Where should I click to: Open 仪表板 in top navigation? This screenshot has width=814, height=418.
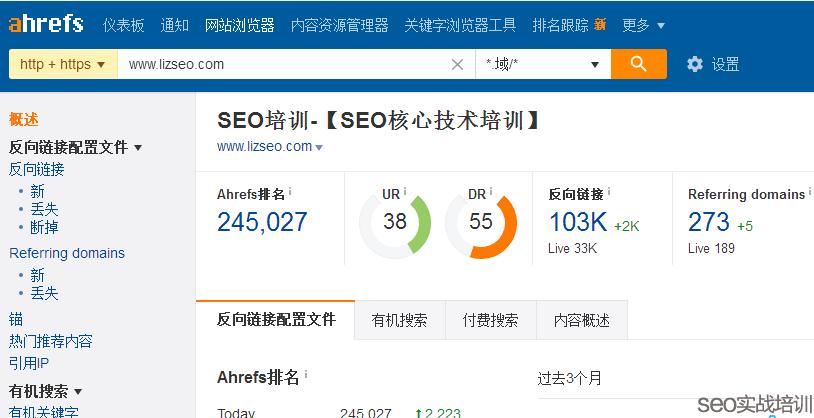coord(124,25)
